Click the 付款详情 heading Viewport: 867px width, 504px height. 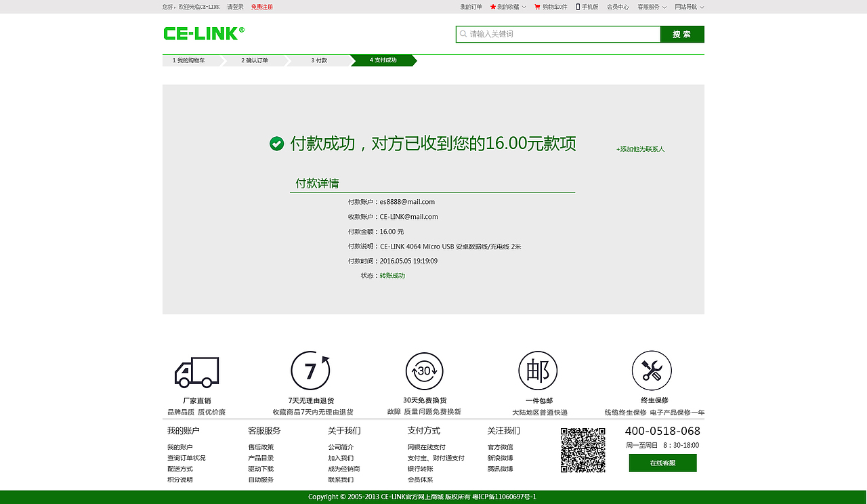coord(317,184)
